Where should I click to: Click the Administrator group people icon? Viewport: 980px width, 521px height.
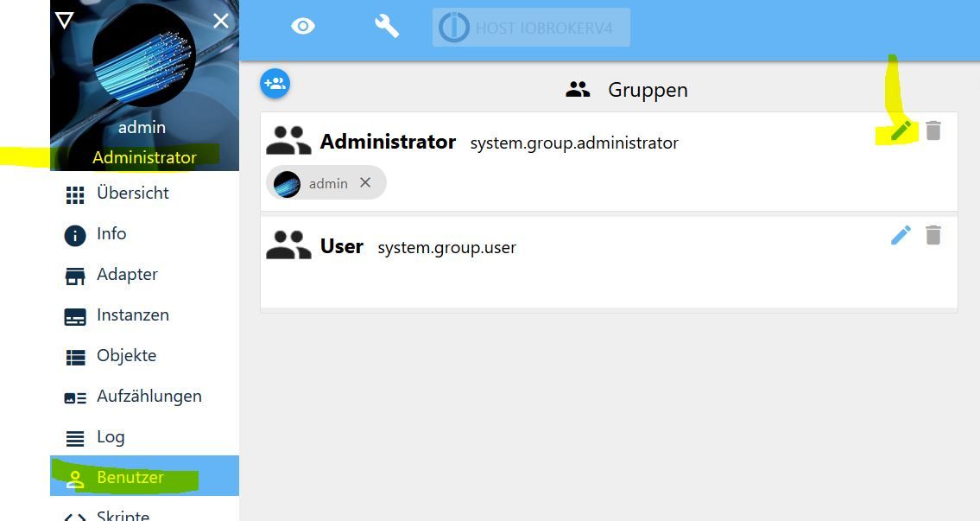[288, 141]
